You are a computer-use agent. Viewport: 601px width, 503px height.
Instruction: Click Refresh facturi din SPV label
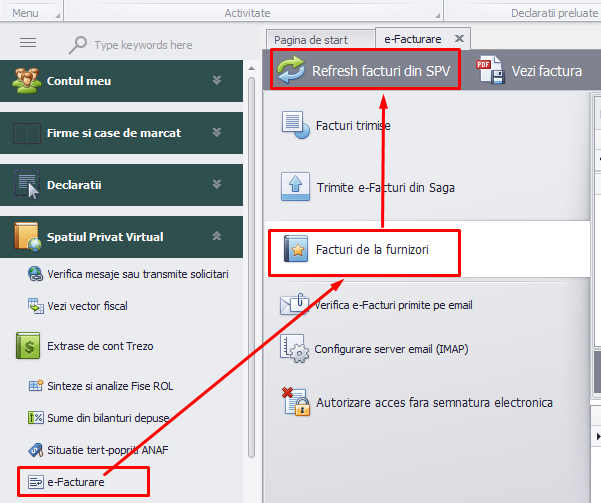[x=381, y=71]
